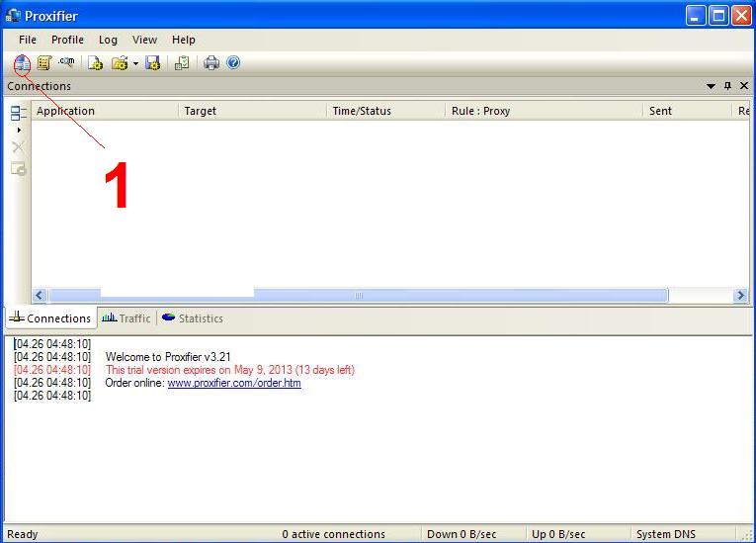This screenshot has width=756, height=543.
Task: Sort by Time/Status column header
Action: [386, 111]
